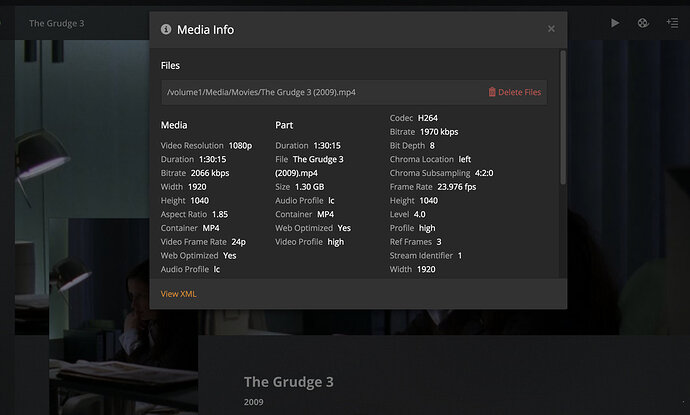Click the Media Container value MP4

[211, 228]
